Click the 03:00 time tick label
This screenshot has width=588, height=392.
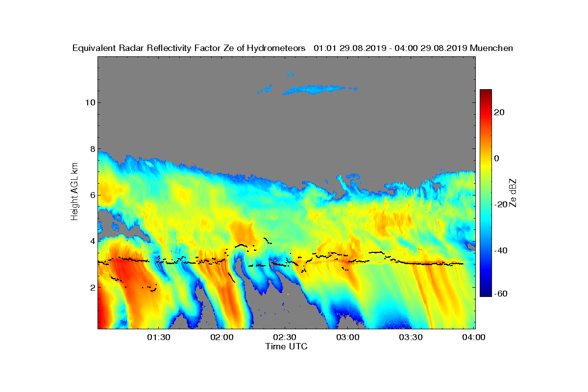[348, 337]
